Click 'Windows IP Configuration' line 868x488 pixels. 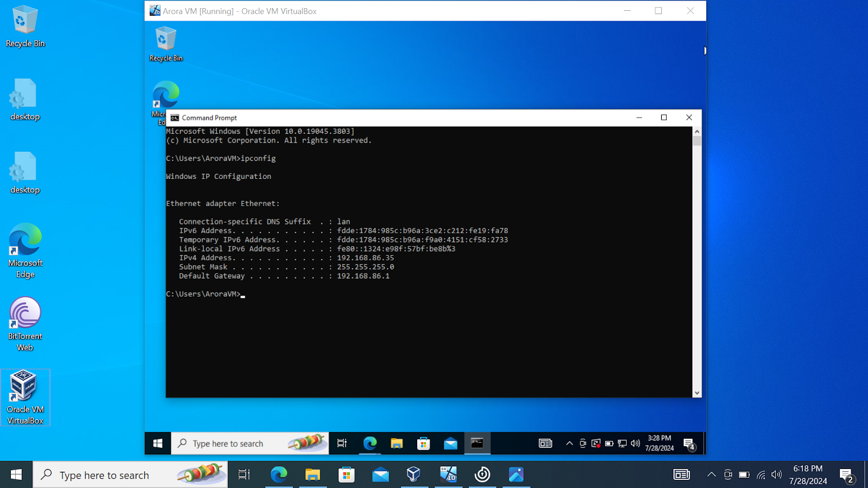(x=219, y=176)
